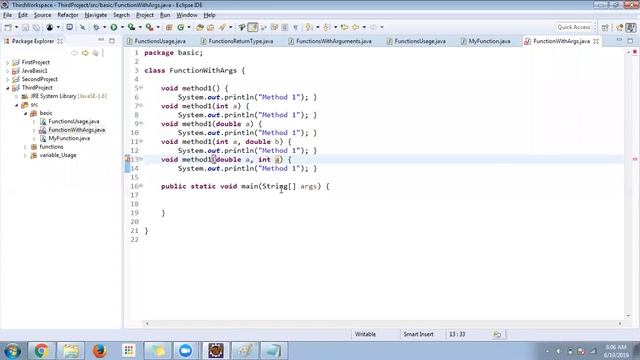Image resolution: width=640 pixels, height=360 pixels.
Task: Toggle Show Whitespace Characters icon
Action: (295, 27)
